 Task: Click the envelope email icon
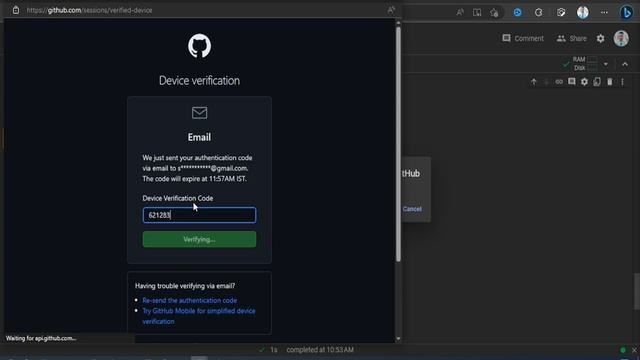[199, 113]
